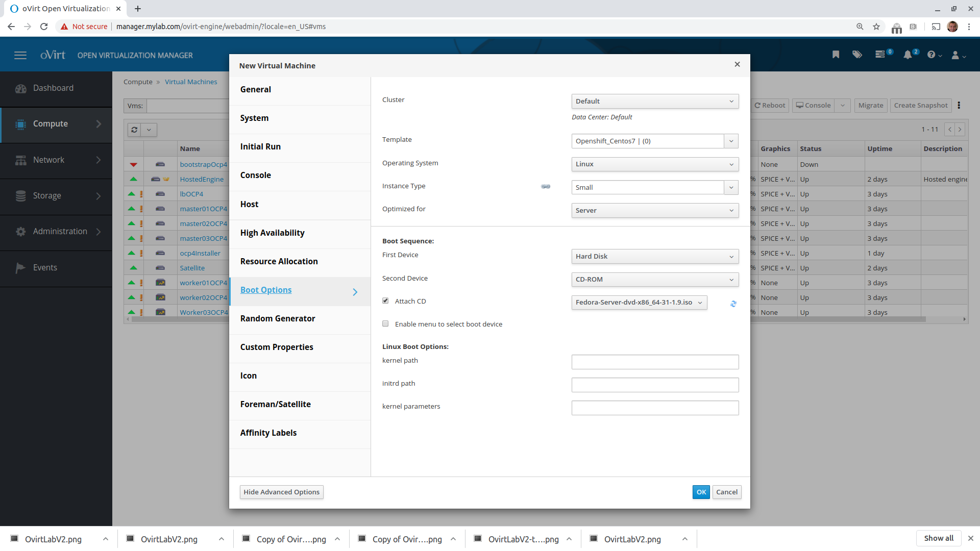Bookmark this page with the star

tap(876, 27)
